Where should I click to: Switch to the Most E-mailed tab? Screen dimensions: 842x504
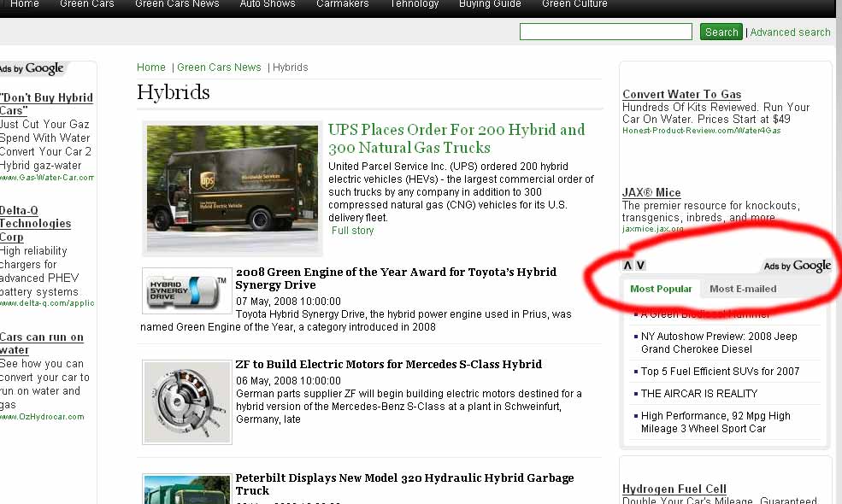coord(743,289)
